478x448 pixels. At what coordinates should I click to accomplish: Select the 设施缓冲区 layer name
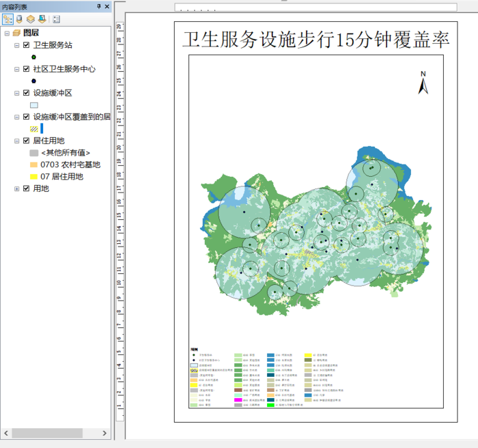click(53, 93)
